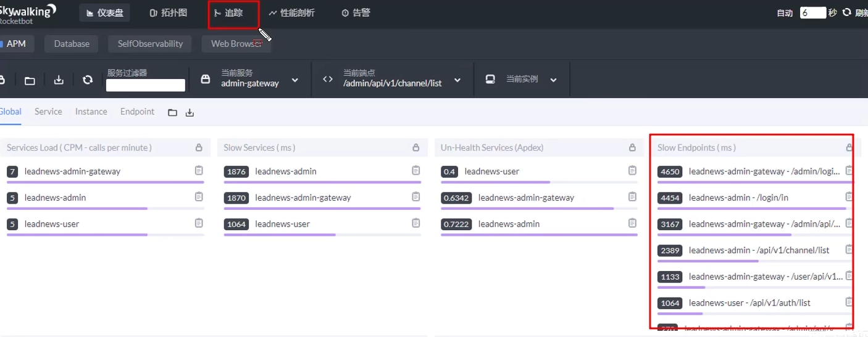This screenshot has width=868, height=337.
Task: Copy leadnews-admin in Un-Health Services
Action: 632,223
